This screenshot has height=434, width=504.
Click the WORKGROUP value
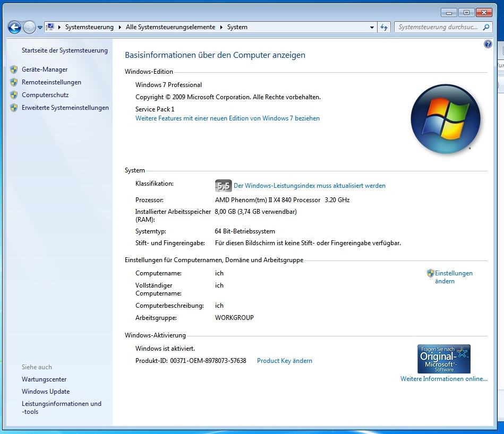coord(234,318)
